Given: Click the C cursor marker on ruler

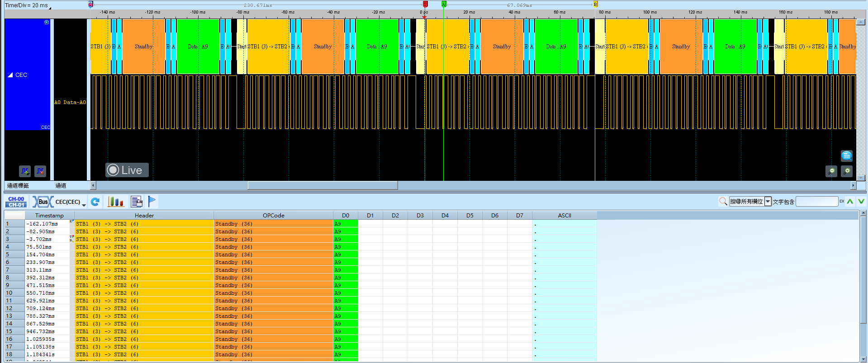Looking at the screenshot, I should (x=90, y=4).
